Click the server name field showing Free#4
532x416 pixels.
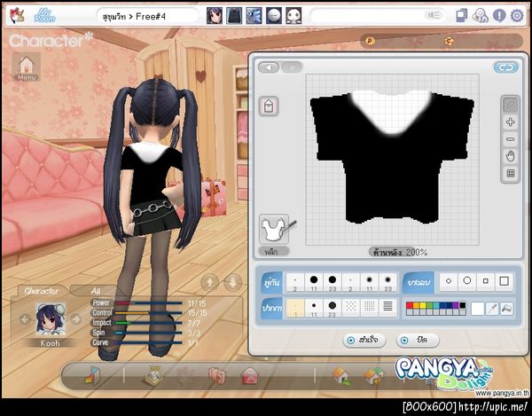tap(147, 16)
